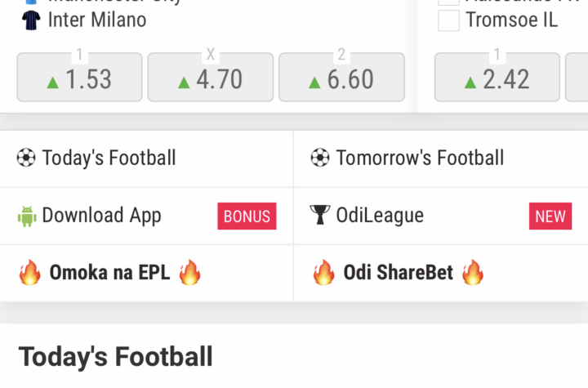Click soccer ball icon beside Today's Football link
Image resolution: width=588 pixels, height=388 pixels.
coord(26,158)
